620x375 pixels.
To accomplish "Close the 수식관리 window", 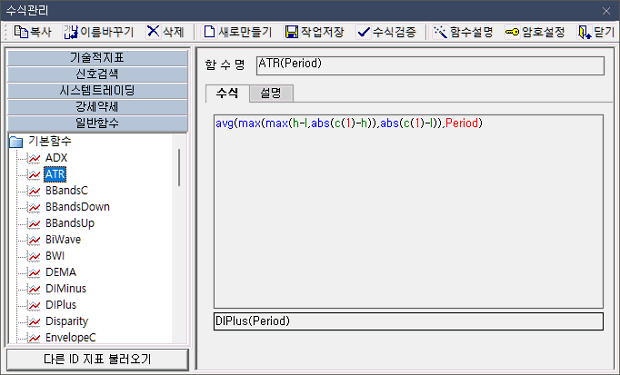I will pyautogui.click(x=606, y=11).
